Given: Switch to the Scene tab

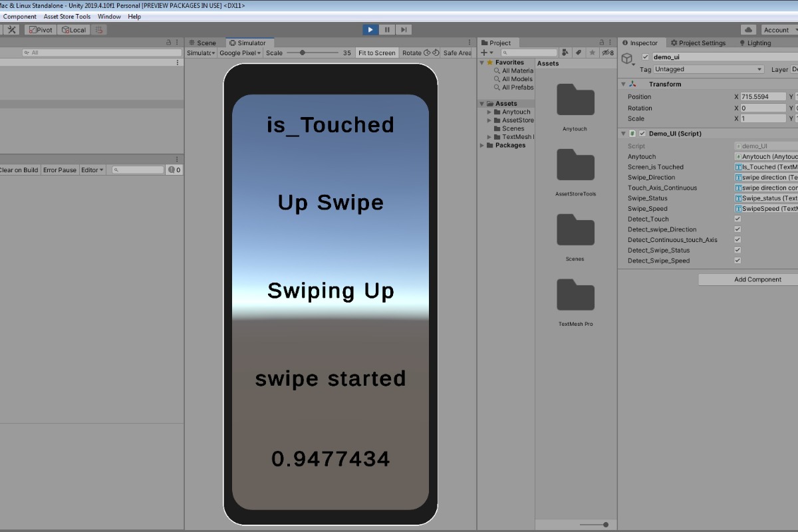Looking at the screenshot, I should [201, 43].
